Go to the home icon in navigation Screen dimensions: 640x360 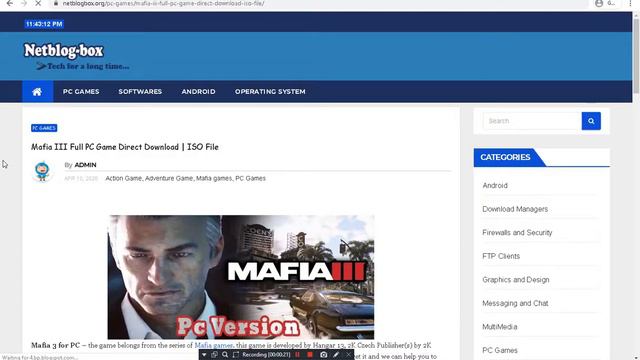coord(37,91)
